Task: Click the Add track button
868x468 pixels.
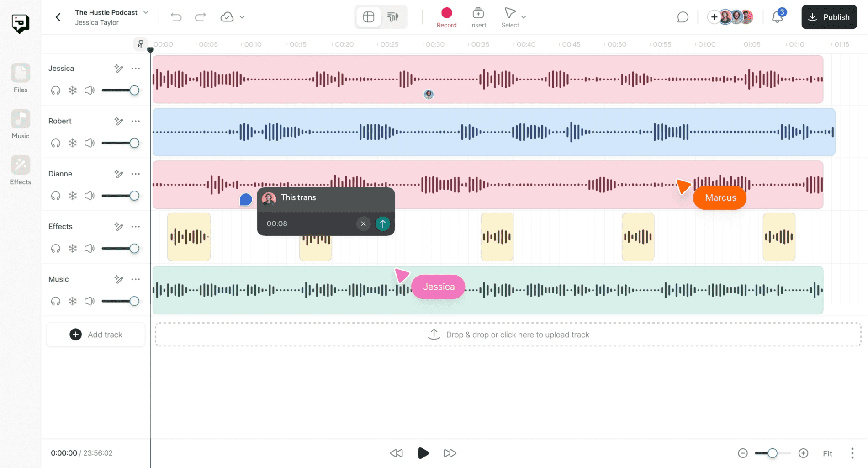Action: (96, 335)
